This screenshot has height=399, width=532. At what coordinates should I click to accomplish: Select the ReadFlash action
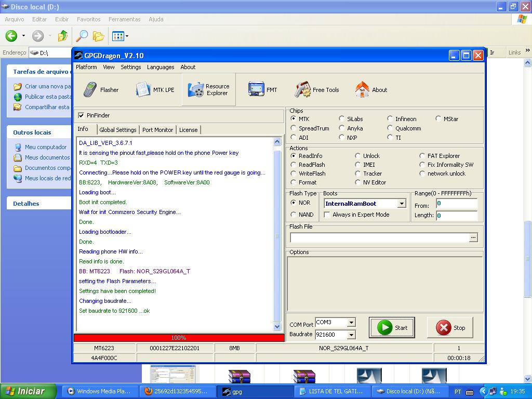click(x=294, y=165)
